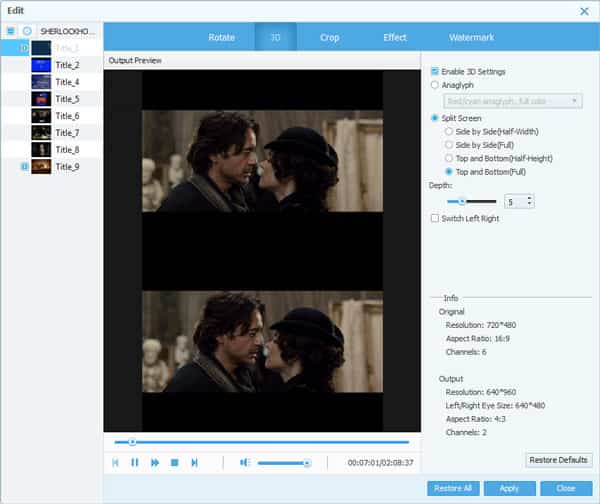Click the volume slider handle
The image size is (600, 504).
click(307, 463)
